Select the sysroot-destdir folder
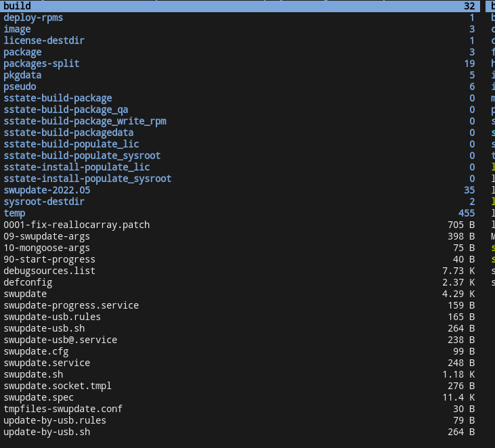 tap(44, 202)
